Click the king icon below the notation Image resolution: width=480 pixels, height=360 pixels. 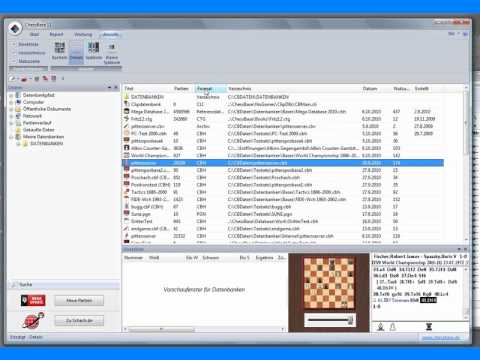[x=380, y=327]
